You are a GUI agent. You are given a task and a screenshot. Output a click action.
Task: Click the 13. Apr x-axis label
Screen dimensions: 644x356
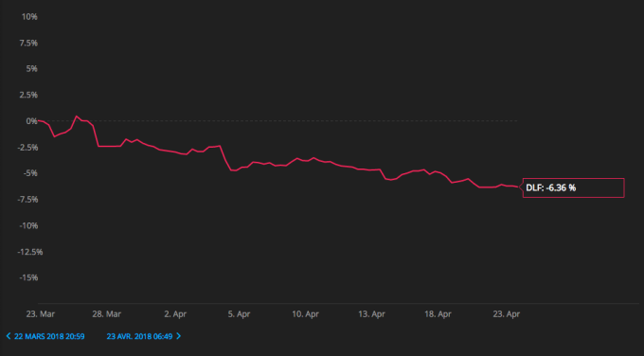tap(371, 314)
